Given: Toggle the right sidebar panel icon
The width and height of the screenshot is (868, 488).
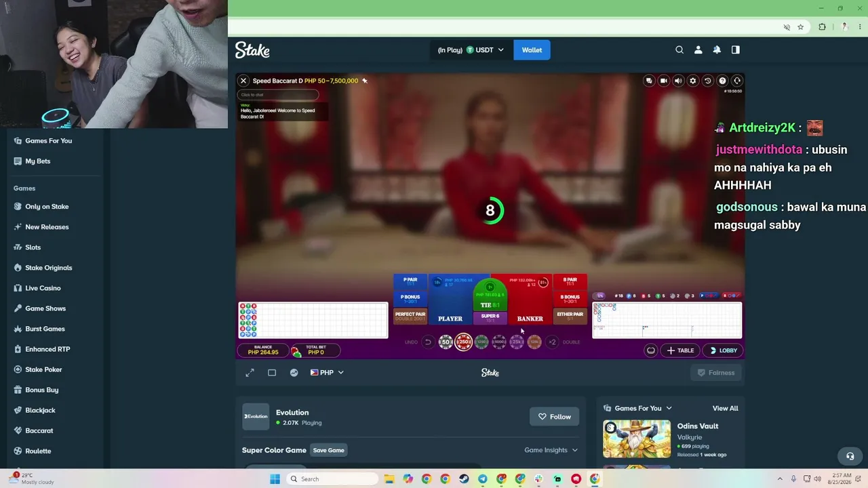Looking at the screenshot, I should click(x=736, y=49).
